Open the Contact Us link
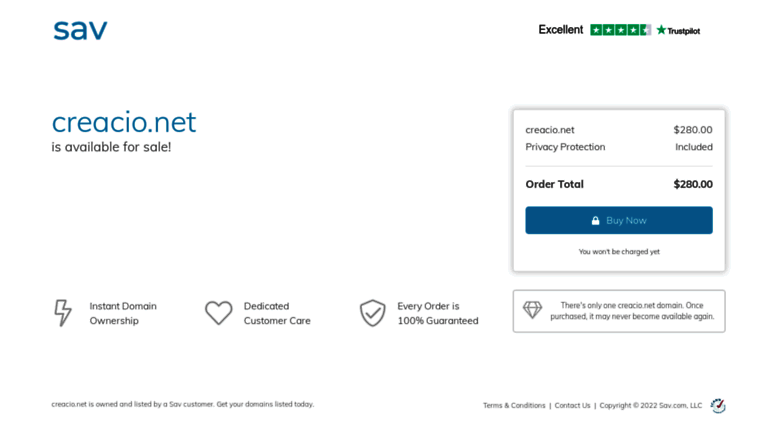 572,406
